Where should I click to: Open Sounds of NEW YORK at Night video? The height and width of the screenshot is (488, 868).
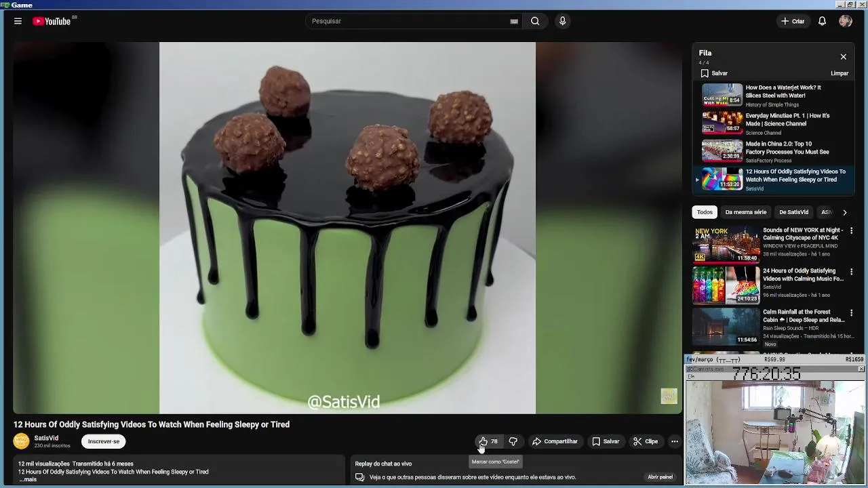click(x=726, y=244)
